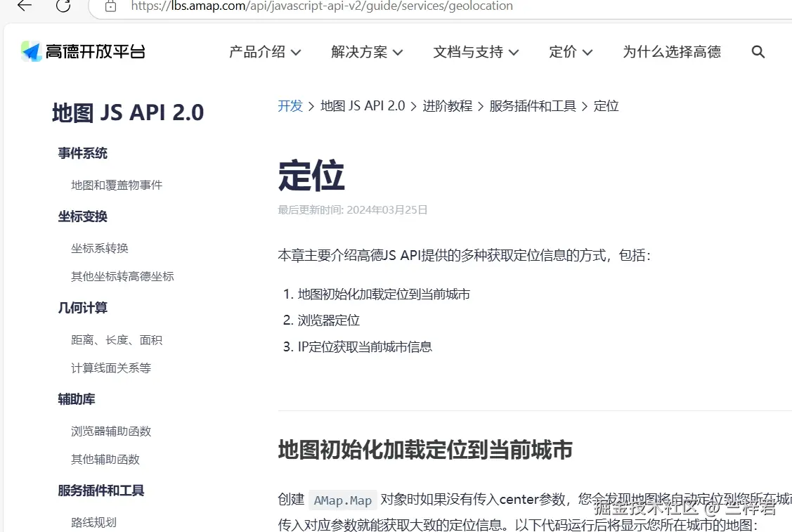Go to 地图 JS API 2.0 breadcrumb
The image size is (792, 532).
(x=363, y=106)
